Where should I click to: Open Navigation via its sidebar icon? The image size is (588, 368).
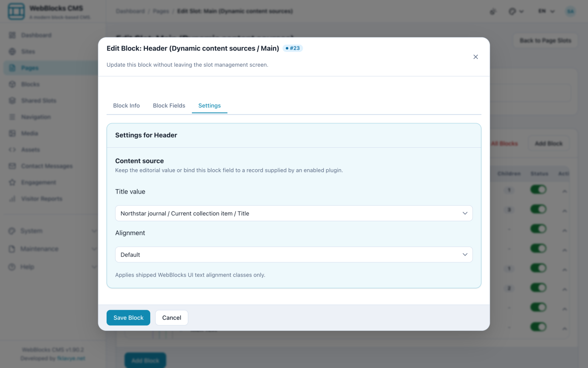12,117
